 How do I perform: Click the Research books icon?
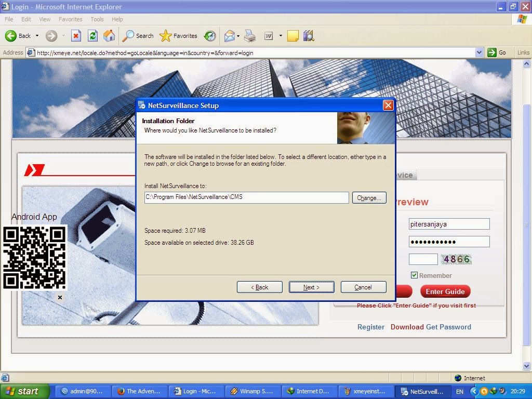[309, 36]
